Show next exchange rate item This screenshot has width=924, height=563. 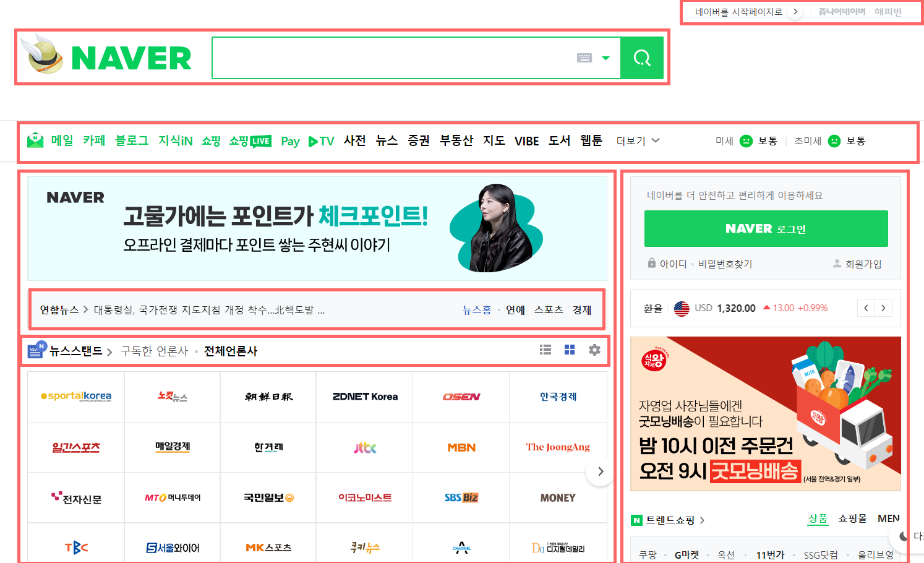tap(883, 307)
